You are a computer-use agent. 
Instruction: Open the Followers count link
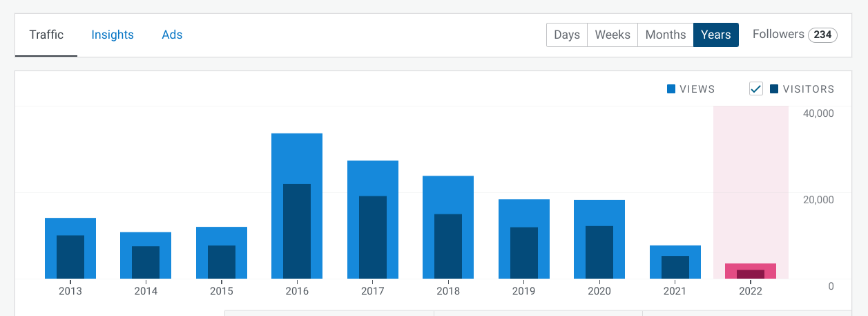click(794, 35)
